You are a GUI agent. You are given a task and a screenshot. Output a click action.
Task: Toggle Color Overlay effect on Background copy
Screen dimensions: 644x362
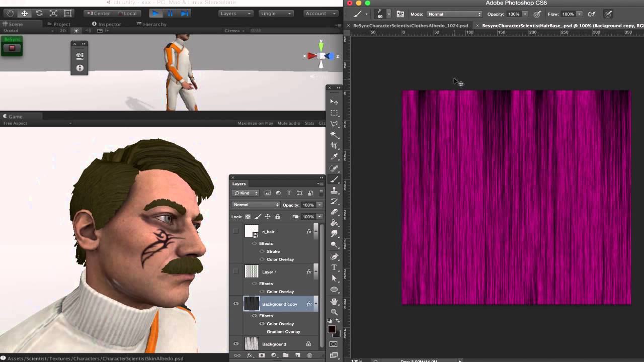[262, 324]
